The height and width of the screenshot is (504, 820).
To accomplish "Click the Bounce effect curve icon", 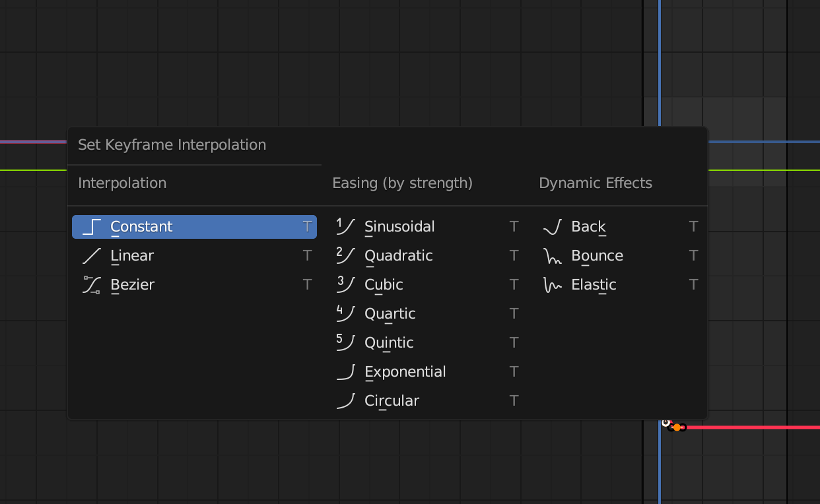I will pos(553,256).
